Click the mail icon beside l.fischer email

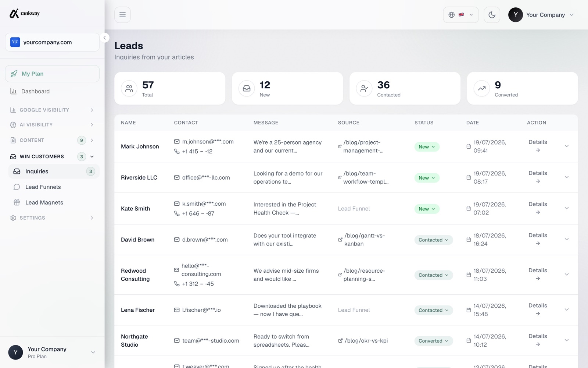coord(177,310)
